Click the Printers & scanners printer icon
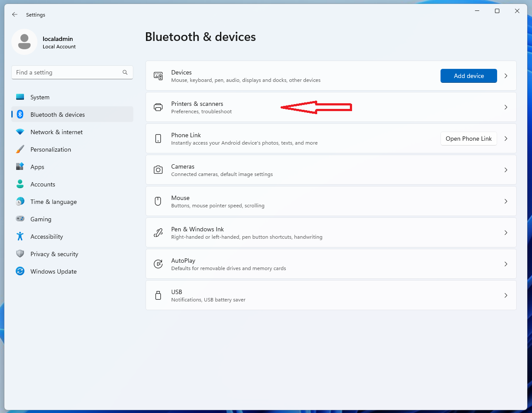This screenshot has height=413, width=532. tap(158, 107)
